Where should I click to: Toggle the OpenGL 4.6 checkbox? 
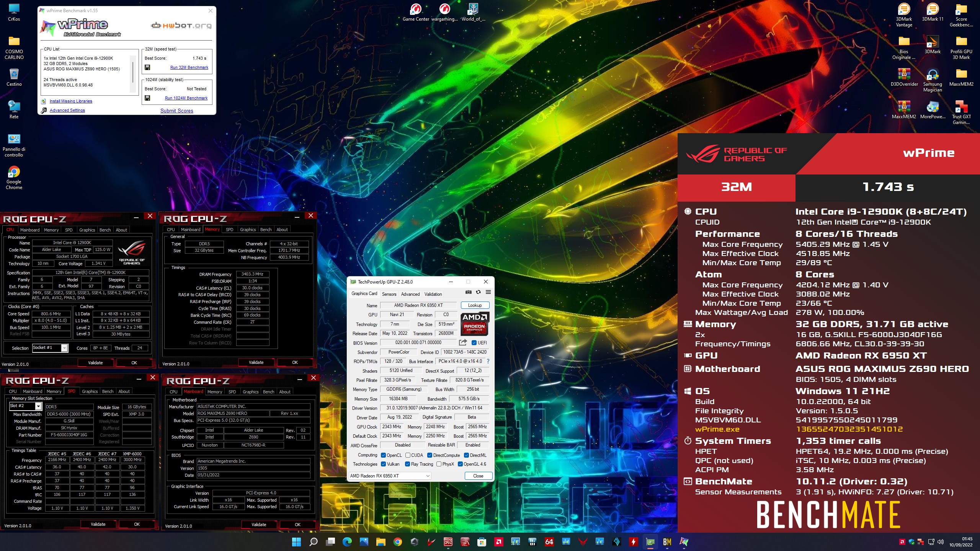461,464
